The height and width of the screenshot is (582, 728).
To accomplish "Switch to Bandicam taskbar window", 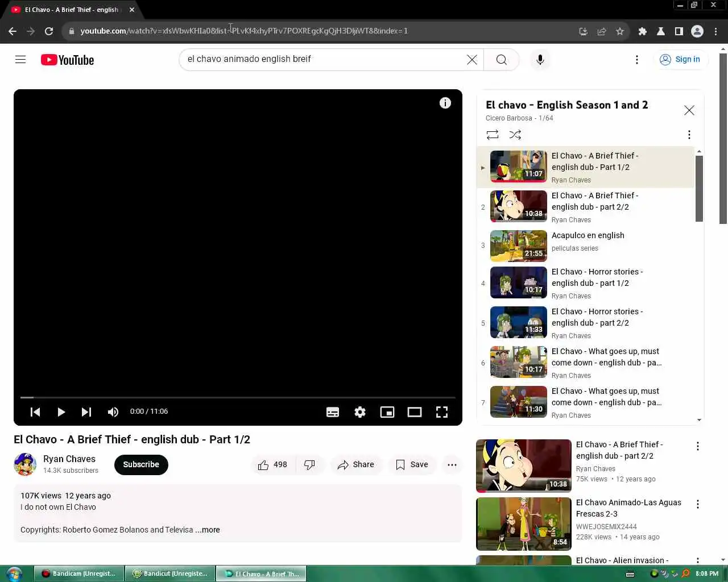I will (x=79, y=573).
